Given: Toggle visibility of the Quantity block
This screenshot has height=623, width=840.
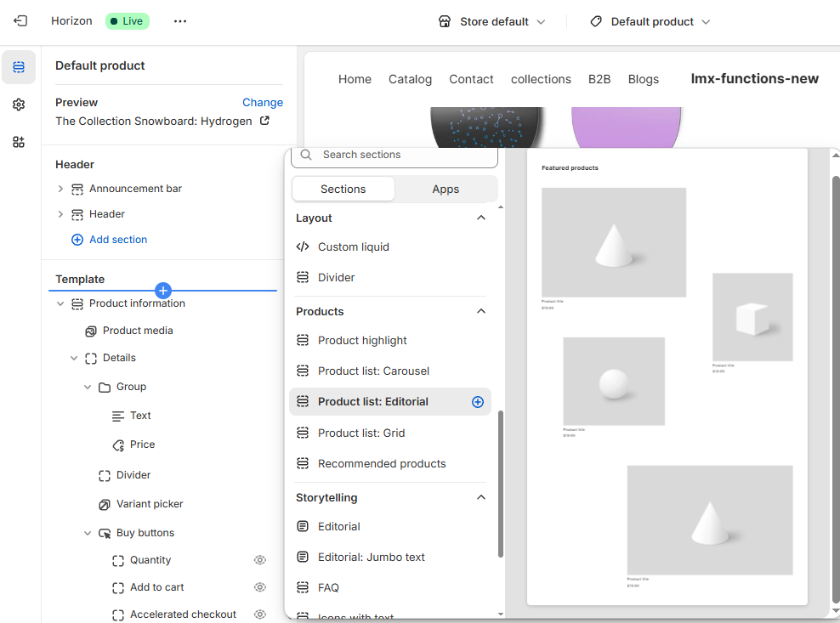Looking at the screenshot, I should tap(260, 560).
